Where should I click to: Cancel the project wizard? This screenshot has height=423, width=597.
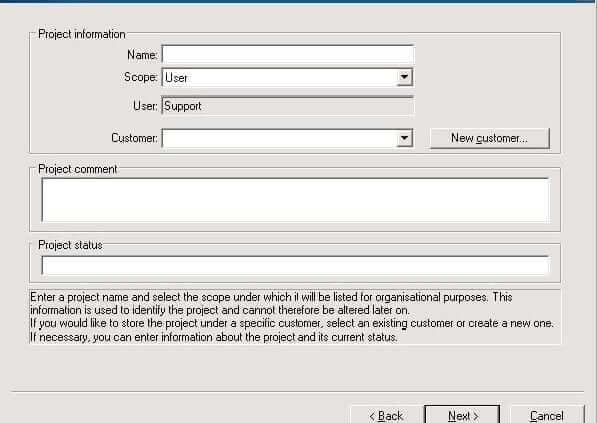[x=547, y=415]
